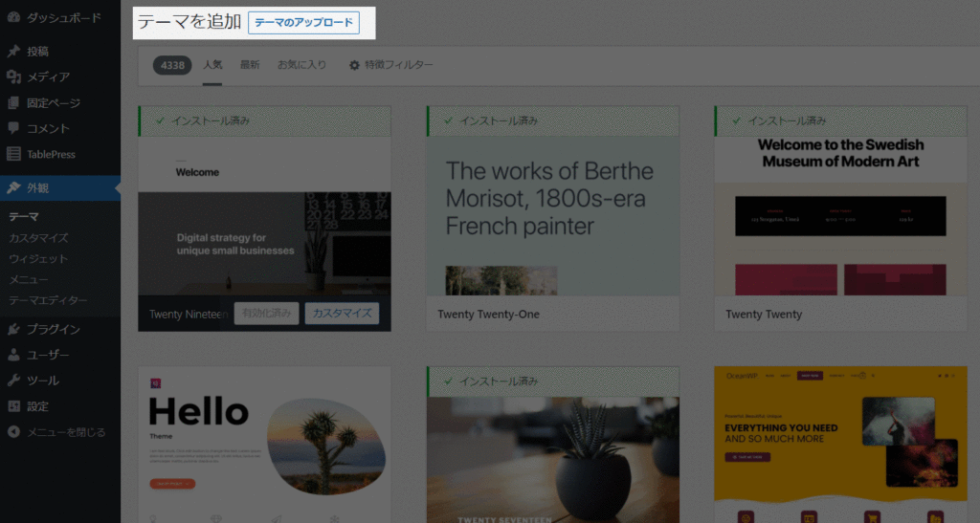Open プラグイン menu item

click(60, 329)
